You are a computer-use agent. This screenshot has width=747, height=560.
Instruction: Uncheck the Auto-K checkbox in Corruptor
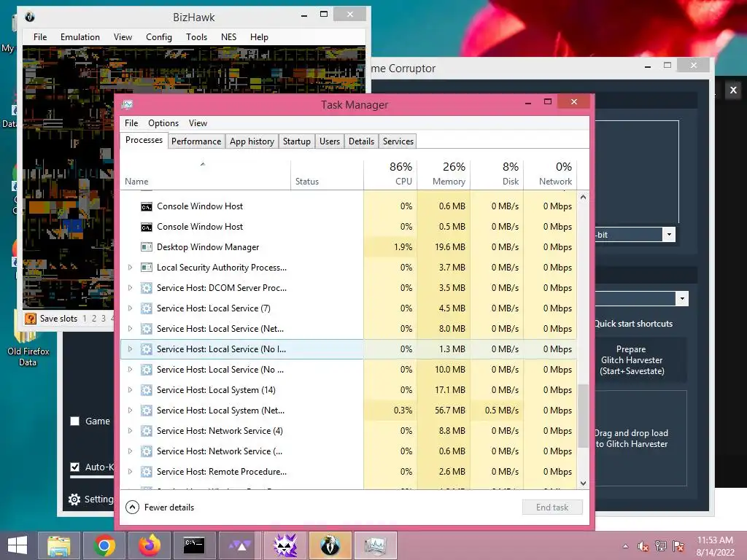click(75, 467)
